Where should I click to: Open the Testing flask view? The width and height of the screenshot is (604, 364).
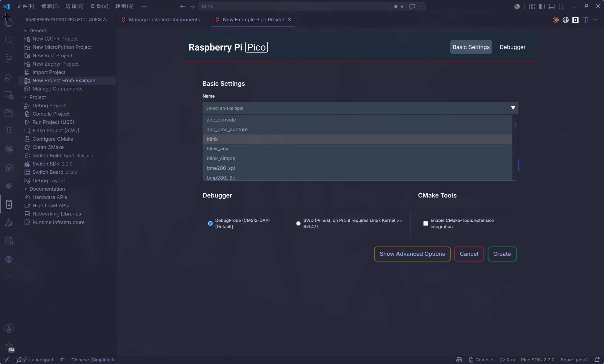click(9, 131)
